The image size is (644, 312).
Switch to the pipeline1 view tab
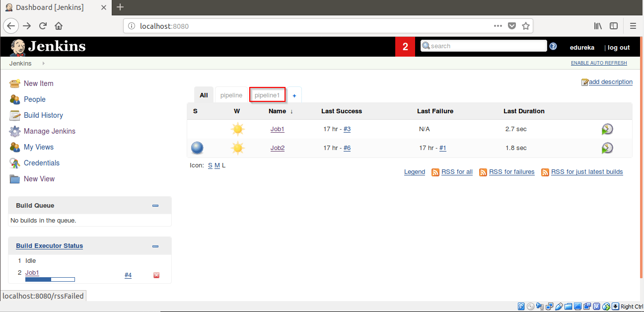point(267,94)
